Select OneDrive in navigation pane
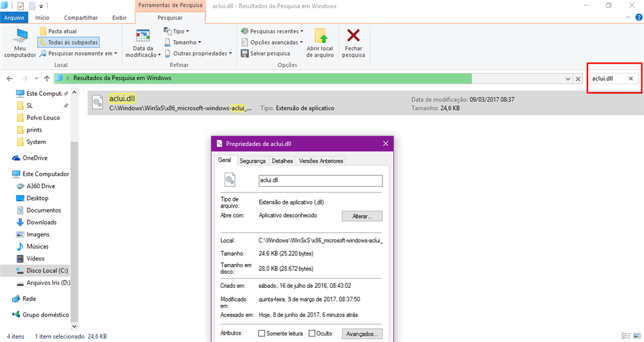The height and width of the screenshot is (342, 644). click(x=30, y=158)
